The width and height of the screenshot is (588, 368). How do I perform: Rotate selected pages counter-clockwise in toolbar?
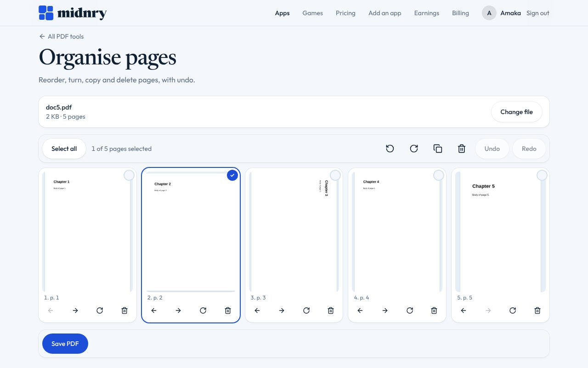point(390,149)
